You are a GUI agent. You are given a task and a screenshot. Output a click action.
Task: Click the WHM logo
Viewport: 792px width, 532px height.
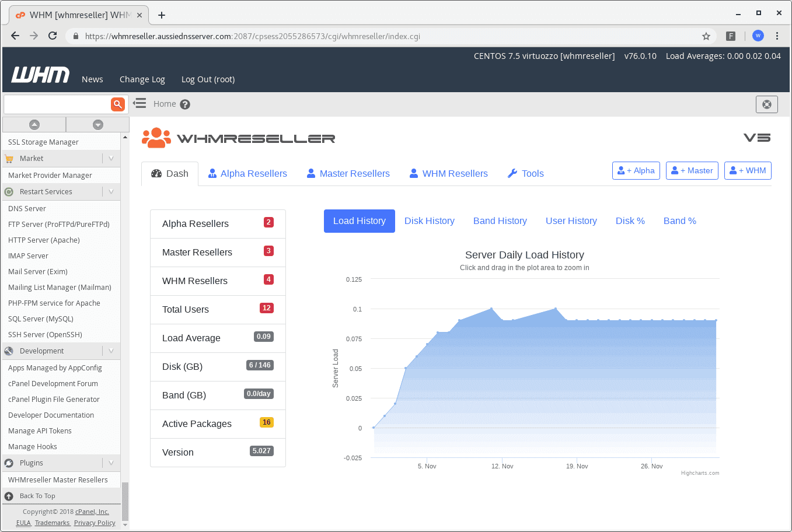pos(40,75)
